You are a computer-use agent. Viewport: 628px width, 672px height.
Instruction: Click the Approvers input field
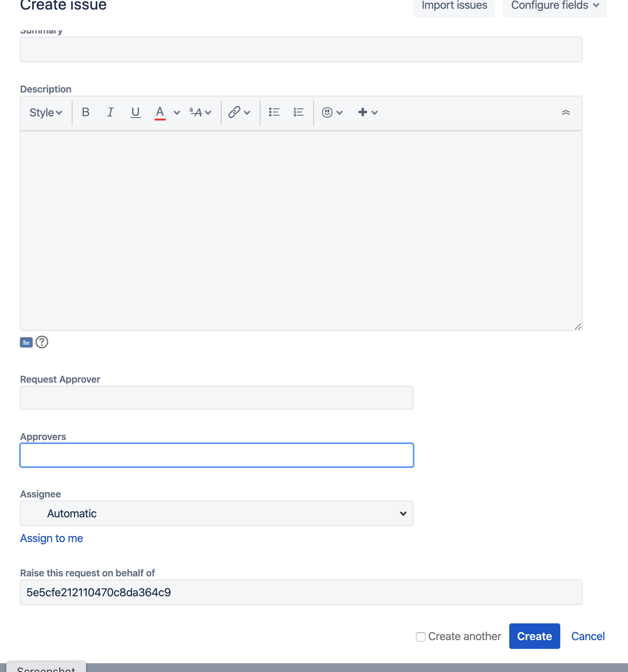click(217, 455)
